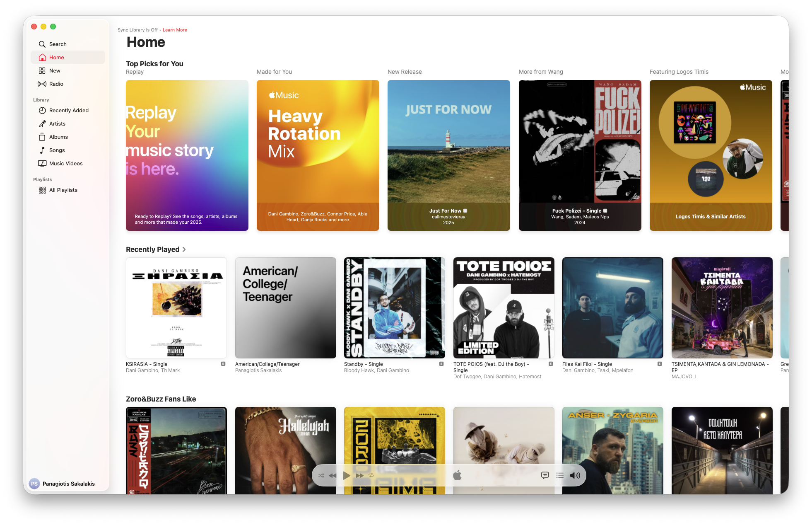This screenshot has height=525, width=812.
Task: Go to the Home tab
Action: pyautogui.click(x=56, y=57)
